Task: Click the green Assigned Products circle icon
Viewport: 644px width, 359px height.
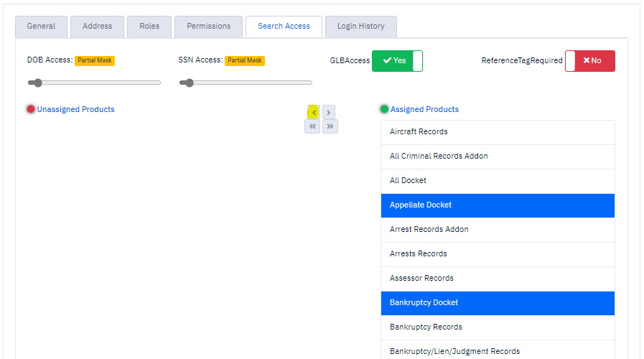Action: 384,109
